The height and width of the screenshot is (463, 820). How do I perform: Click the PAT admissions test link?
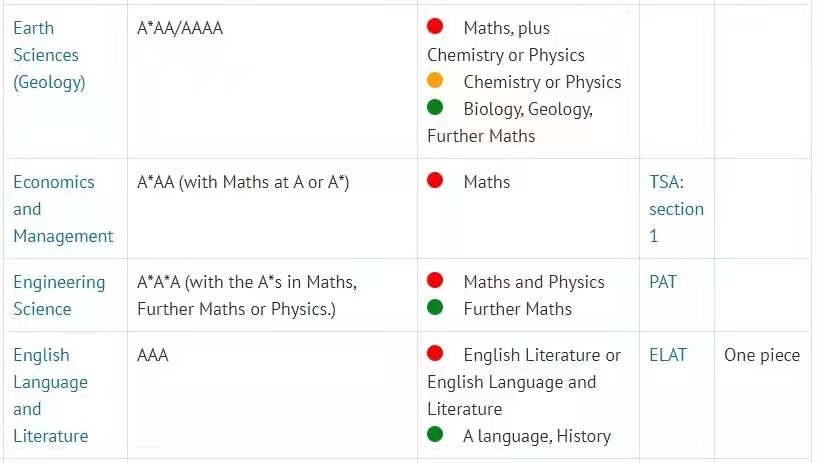pyautogui.click(x=663, y=282)
